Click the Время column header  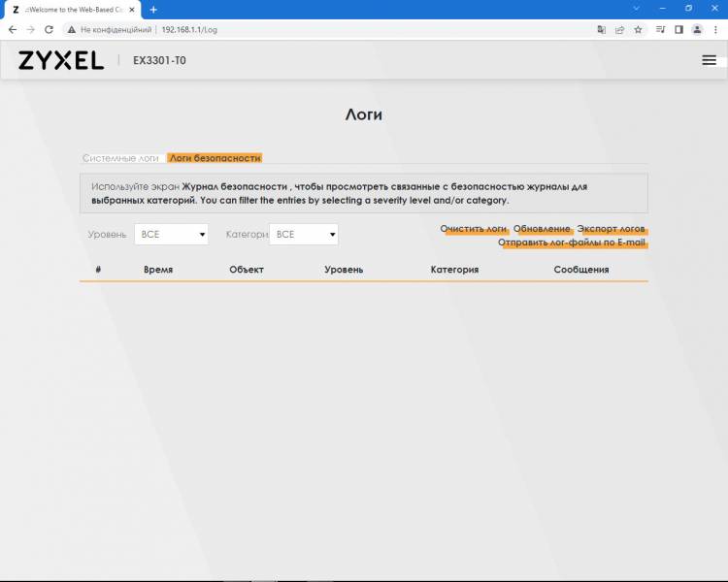click(x=158, y=270)
